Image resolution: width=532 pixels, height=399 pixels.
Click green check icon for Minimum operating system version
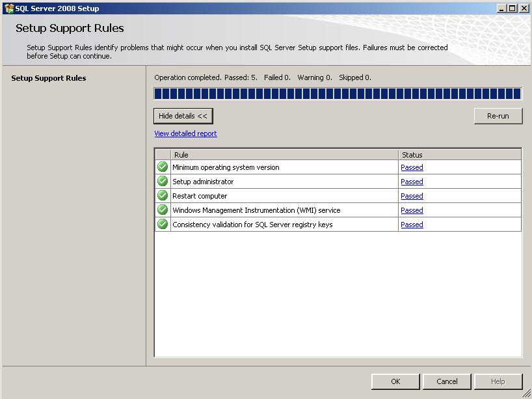click(x=163, y=167)
